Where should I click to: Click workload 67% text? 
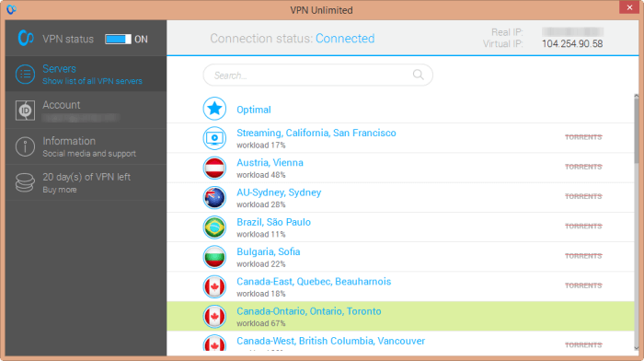coord(260,323)
